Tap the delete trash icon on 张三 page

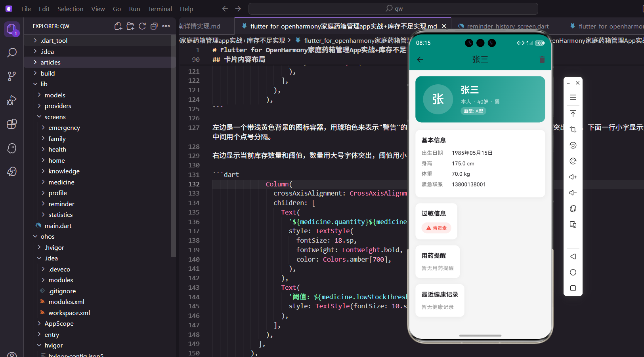(542, 59)
